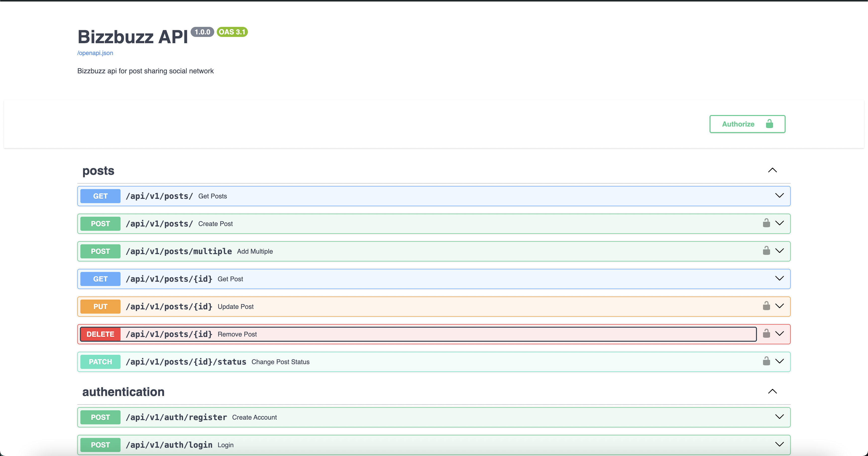Click lock icon on Update Post endpoint
Screen dimensions: 868x456
(766, 306)
